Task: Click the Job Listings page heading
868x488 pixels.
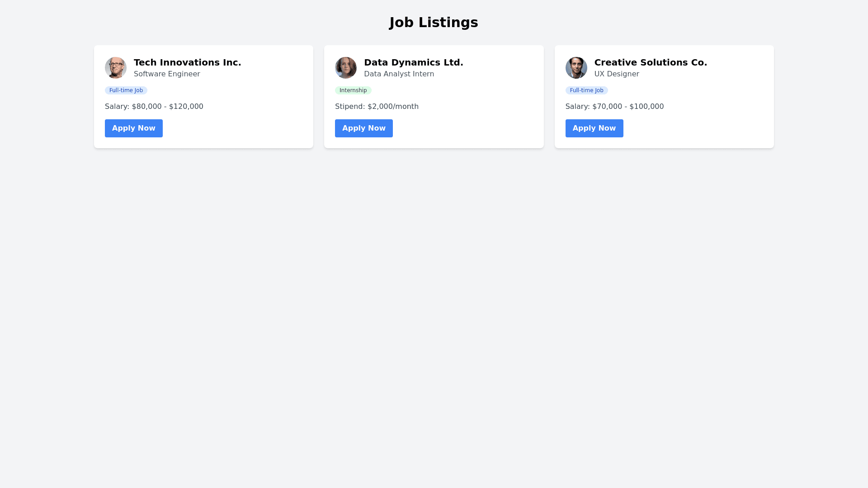Action: 434,22
